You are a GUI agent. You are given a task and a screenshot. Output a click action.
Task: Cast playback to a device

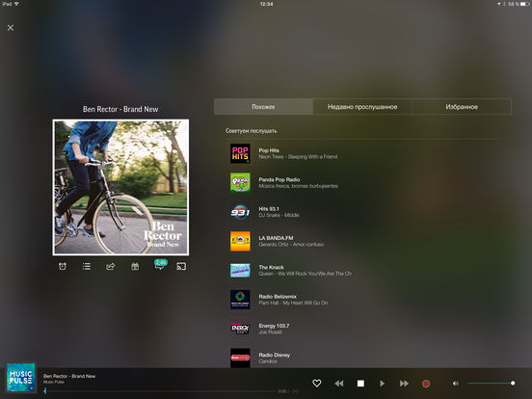(181, 266)
